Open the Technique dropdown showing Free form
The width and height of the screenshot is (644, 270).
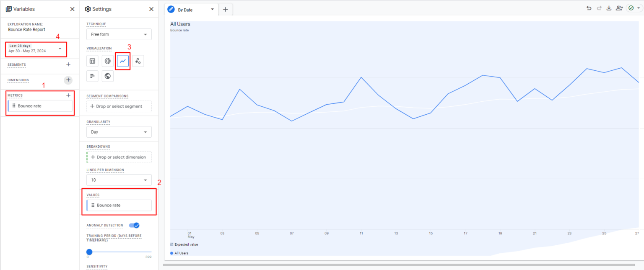[119, 34]
